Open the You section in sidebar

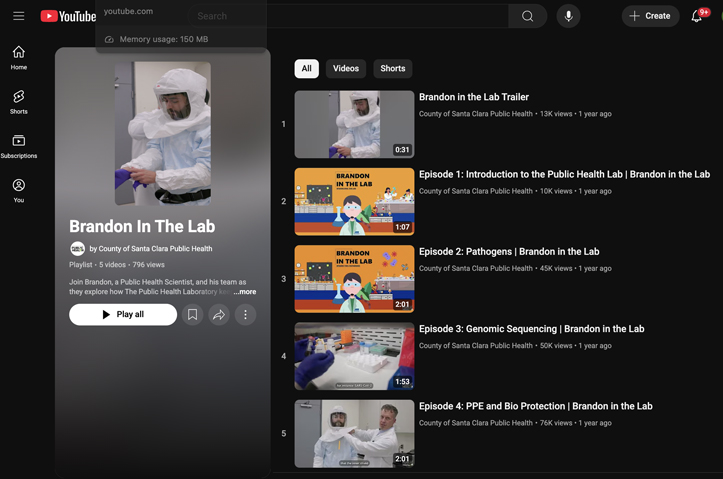[x=18, y=190]
